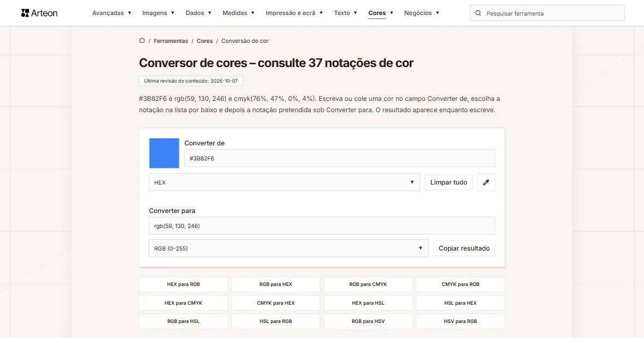Pick the RGB para HSL shortcut
This screenshot has height=338, width=644.
tap(184, 321)
